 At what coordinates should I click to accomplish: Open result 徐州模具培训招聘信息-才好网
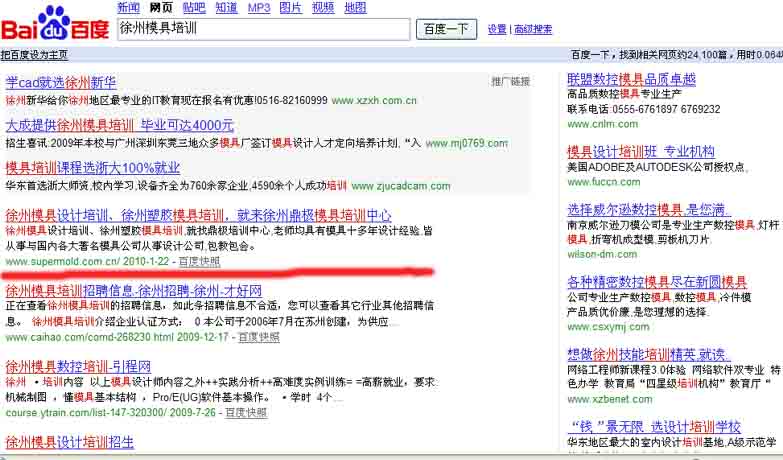(134, 290)
